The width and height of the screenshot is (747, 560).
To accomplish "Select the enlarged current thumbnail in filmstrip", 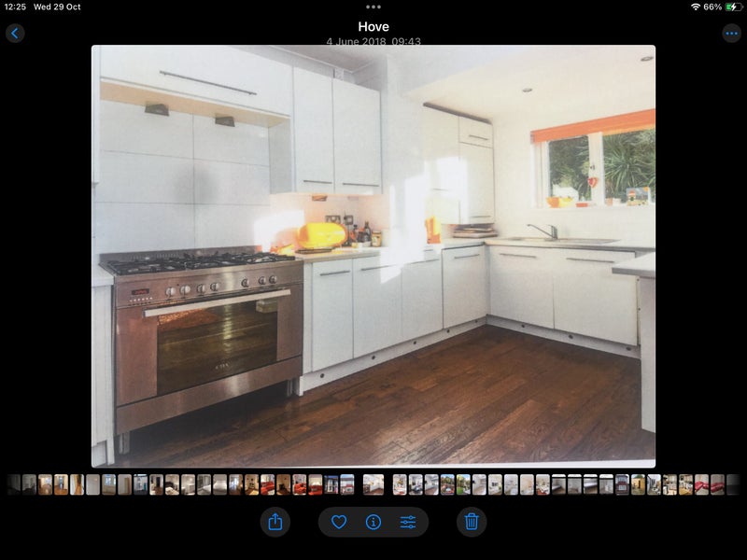I will pyautogui.click(x=373, y=484).
